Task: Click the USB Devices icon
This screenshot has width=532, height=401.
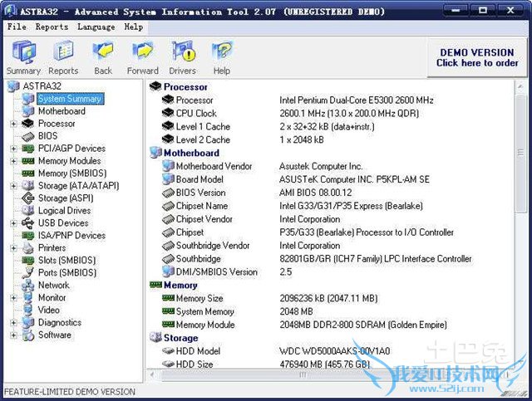Action: click(27, 223)
